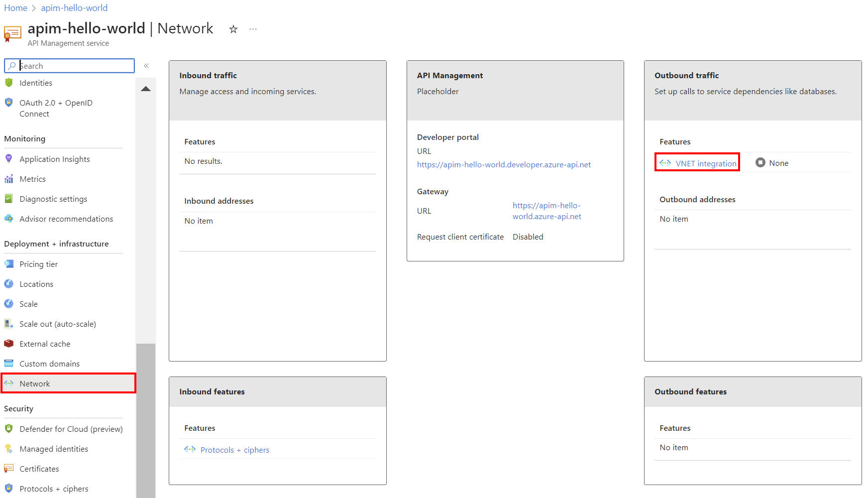Image resolution: width=868 pixels, height=498 pixels.
Task: Collapse the sidebar with double chevron
Action: point(146,66)
